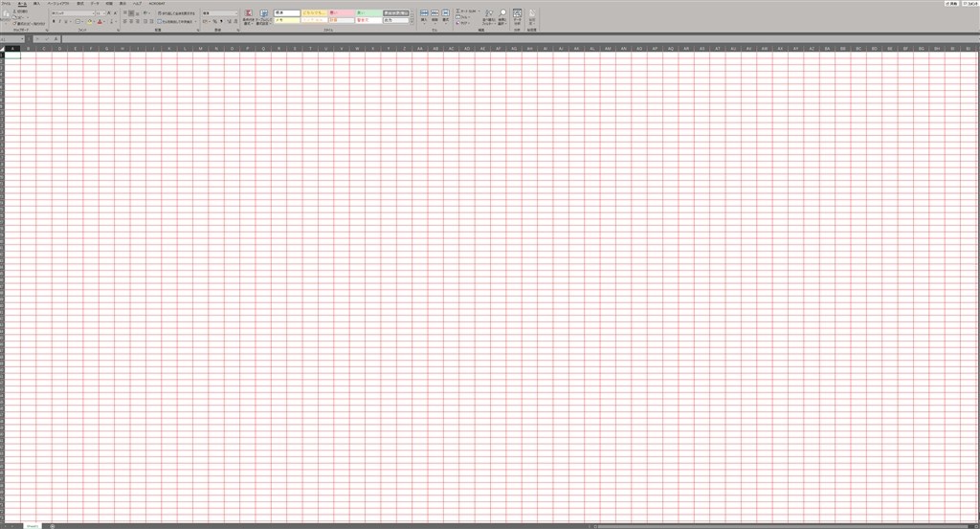Open the font color dropdown arrow
The width and height of the screenshot is (980, 529).
click(x=104, y=21)
